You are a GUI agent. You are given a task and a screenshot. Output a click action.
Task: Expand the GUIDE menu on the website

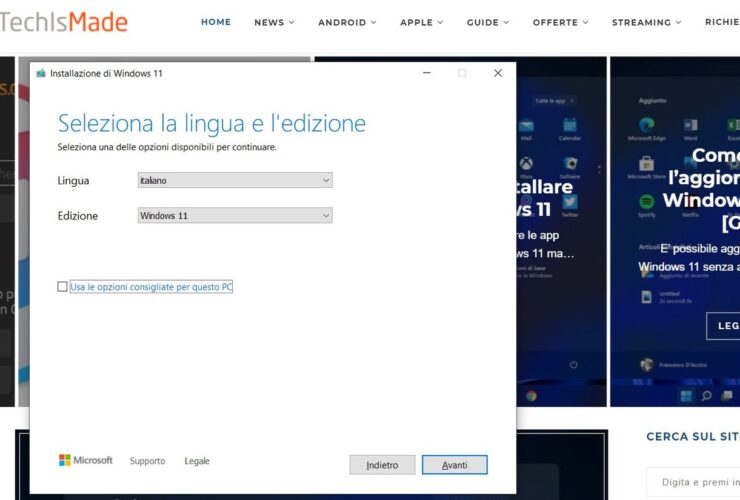[x=488, y=22]
